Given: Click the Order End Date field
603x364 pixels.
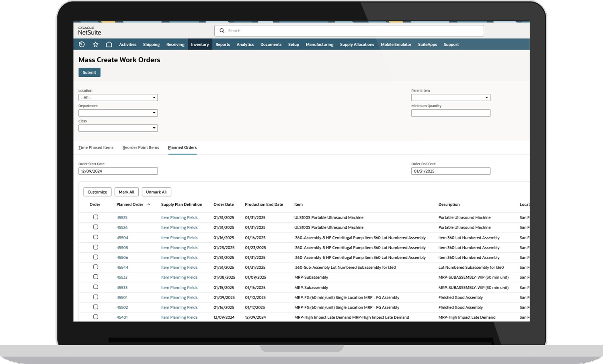Looking at the screenshot, I should coord(450,171).
